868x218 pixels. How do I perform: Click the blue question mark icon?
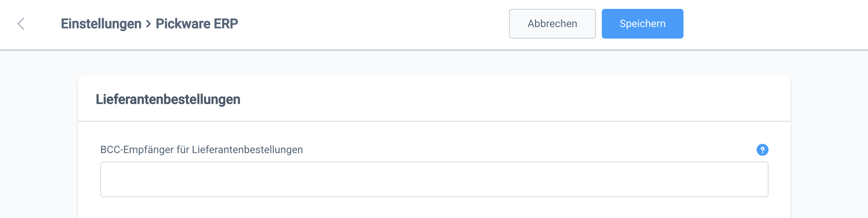coord(762,150)
